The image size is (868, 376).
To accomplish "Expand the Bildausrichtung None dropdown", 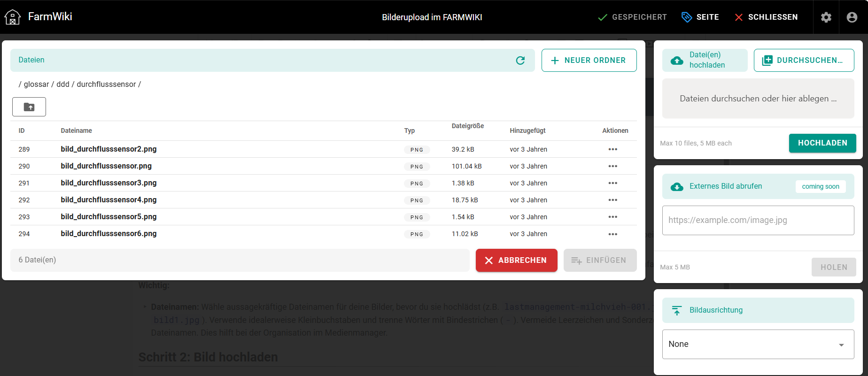I will 758,344.
